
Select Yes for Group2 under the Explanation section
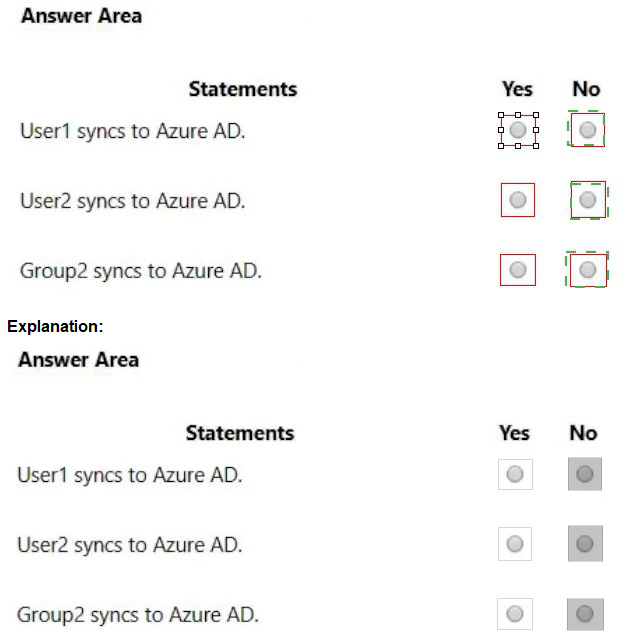click(x=515, y=614)
